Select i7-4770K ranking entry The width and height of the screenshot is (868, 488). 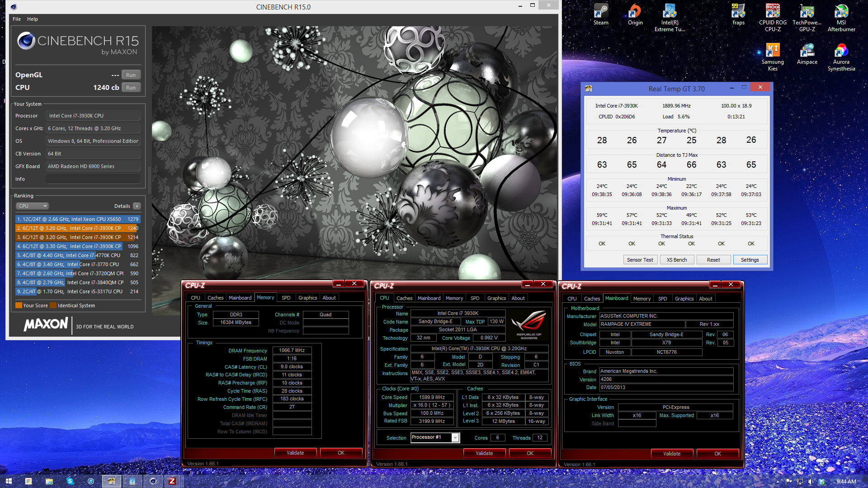click(78, 255)
